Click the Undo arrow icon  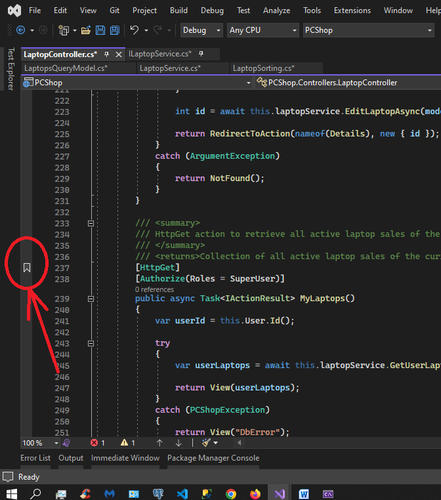click(x=134, y=30)
